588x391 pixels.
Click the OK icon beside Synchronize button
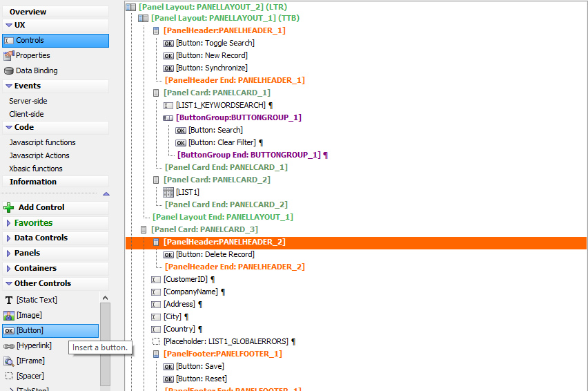coord(168,68)
